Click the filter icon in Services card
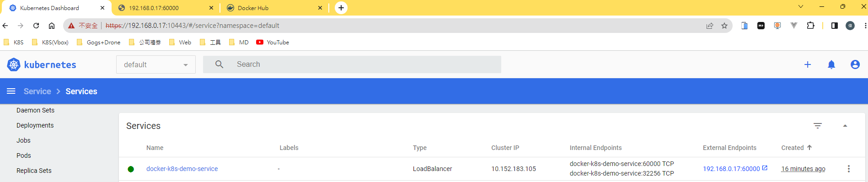Screen dimensions: 868x182 (818, 126)
